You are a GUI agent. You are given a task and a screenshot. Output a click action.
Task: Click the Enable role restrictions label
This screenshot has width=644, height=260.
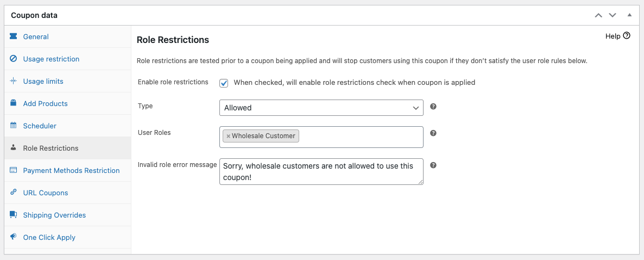[173, 82]
